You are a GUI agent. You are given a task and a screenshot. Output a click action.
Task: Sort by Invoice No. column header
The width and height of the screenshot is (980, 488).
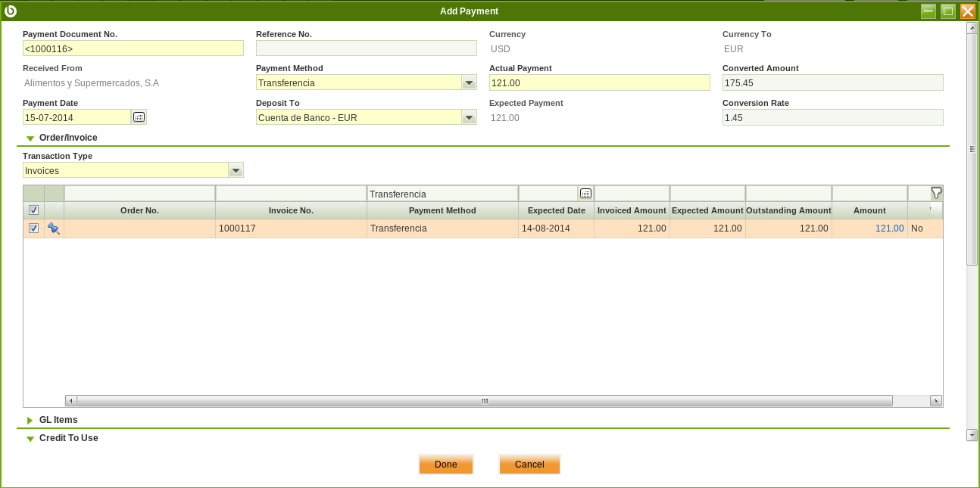click(x=291, y=210)
